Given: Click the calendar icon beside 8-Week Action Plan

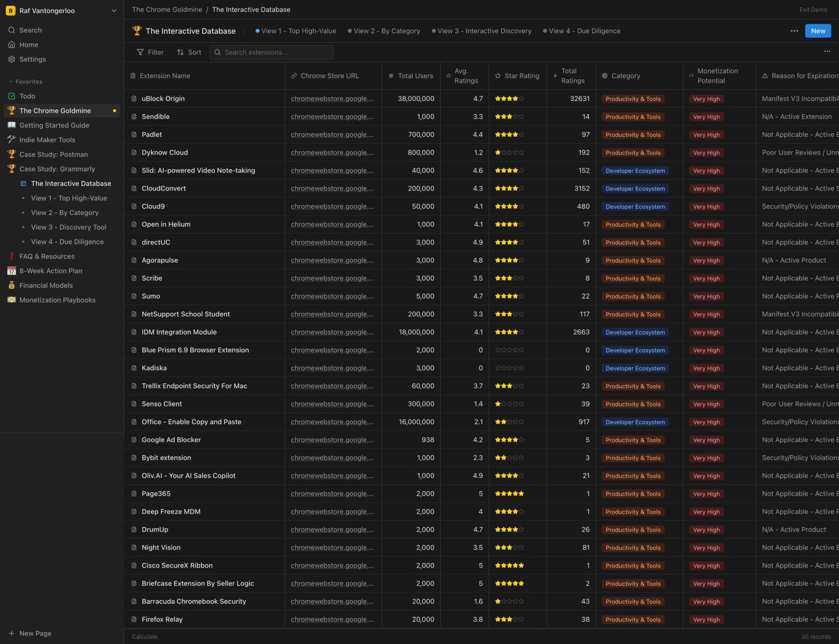Looking at the screenshot, I should [11, 271].
